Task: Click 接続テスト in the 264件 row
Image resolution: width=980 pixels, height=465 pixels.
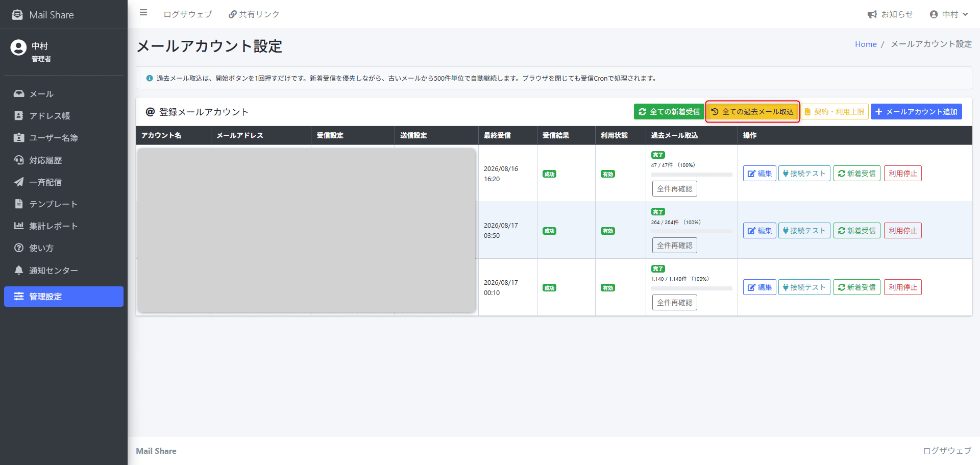Action: click(804, 231)
